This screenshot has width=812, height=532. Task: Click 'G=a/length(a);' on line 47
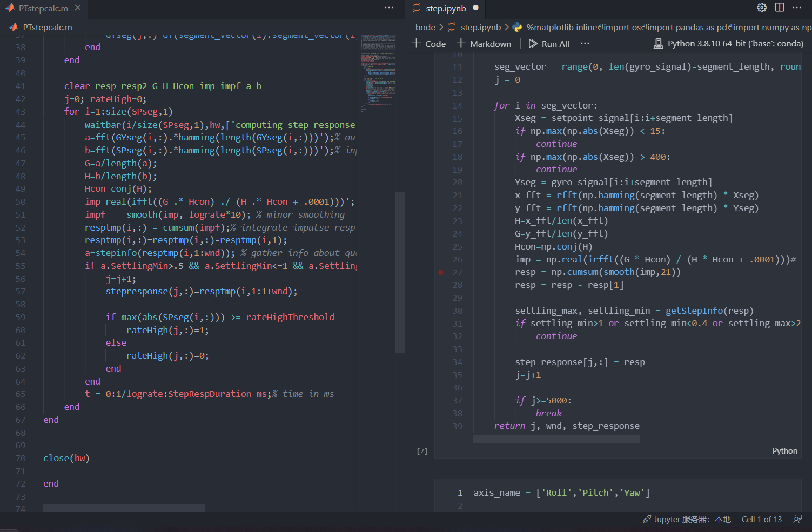point(121,163)
